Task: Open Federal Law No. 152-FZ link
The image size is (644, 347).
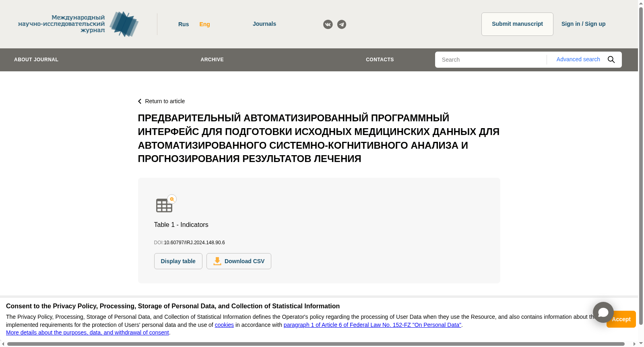Action: [x=372, y=325]
